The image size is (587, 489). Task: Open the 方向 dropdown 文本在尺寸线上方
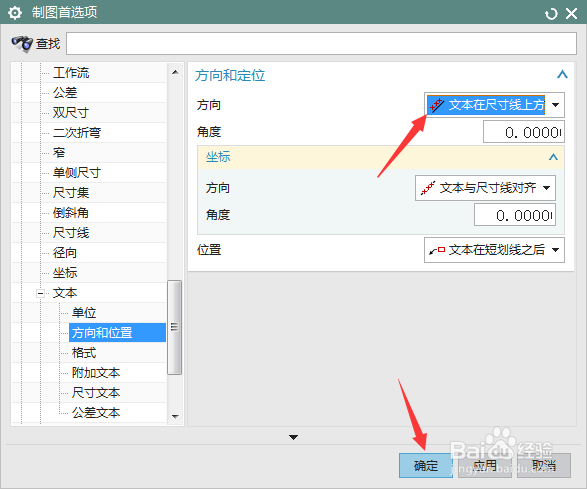[x=494, y=105]
